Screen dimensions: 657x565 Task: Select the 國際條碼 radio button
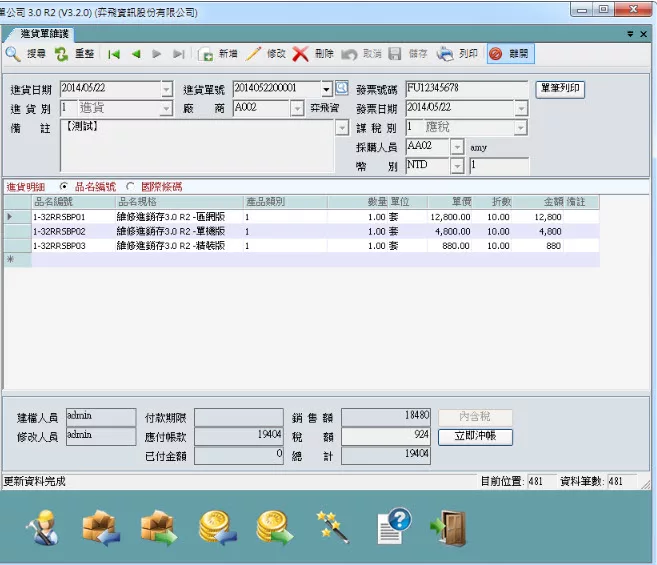[130, 186]
